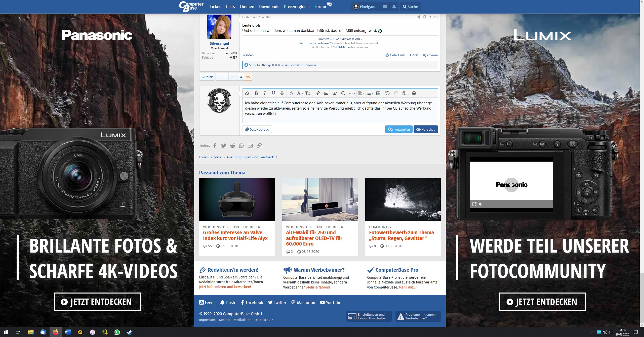
Task: Go to page 94 of thread
Action: pos(240,77)
